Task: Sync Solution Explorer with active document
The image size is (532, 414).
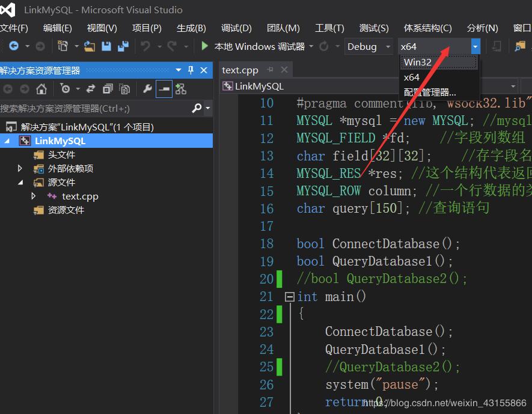Action: [x=90, y=89]
